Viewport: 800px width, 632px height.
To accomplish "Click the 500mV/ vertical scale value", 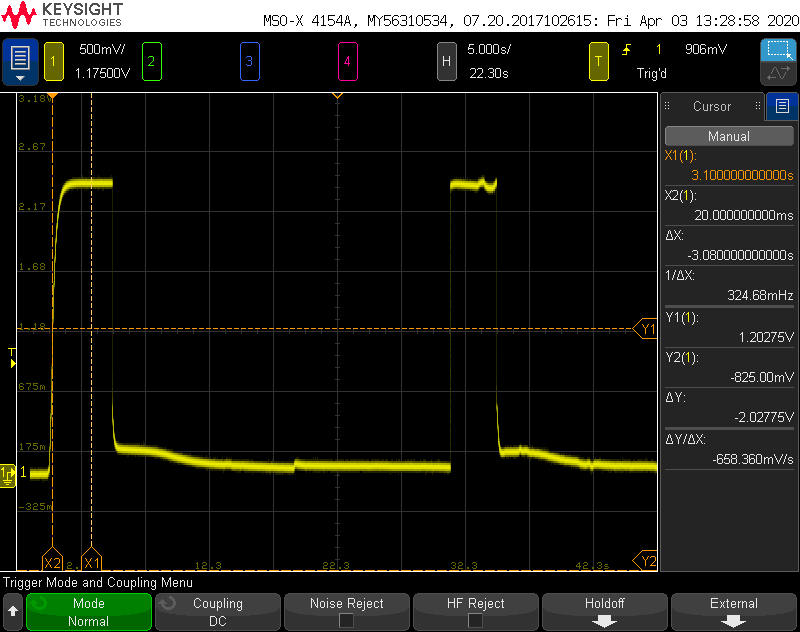I will coord(102,49).
